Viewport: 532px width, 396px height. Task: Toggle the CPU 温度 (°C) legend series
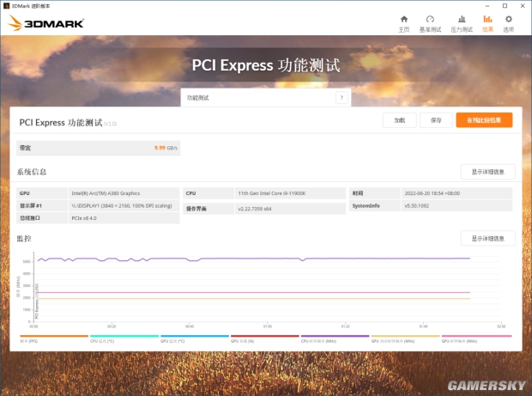(x=124, y=338)
